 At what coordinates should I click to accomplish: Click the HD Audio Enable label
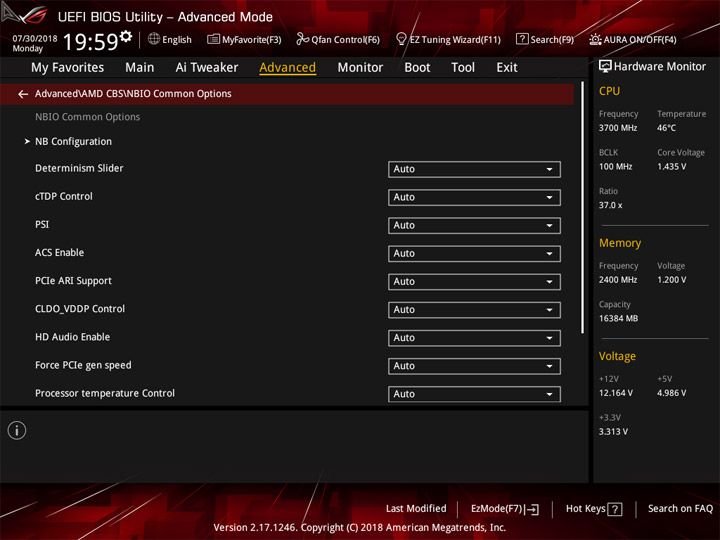(73, 337)
